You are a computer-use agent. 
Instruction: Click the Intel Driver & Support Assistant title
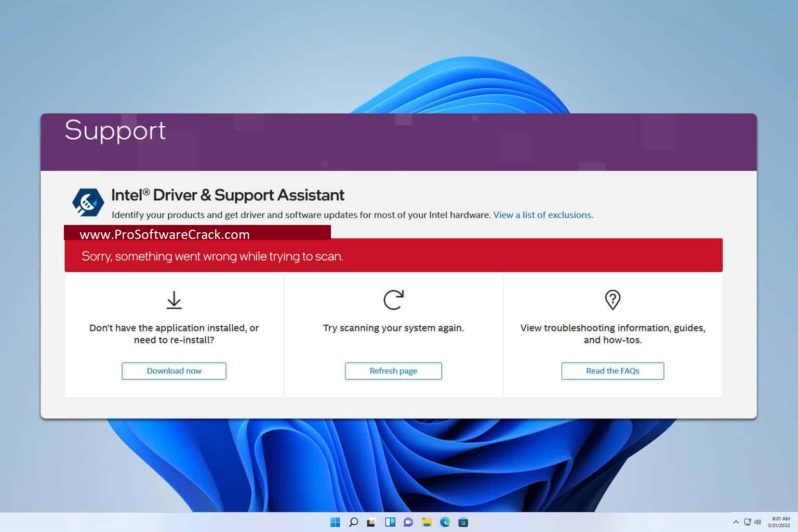pyautogui.click(x=228, y=195)
